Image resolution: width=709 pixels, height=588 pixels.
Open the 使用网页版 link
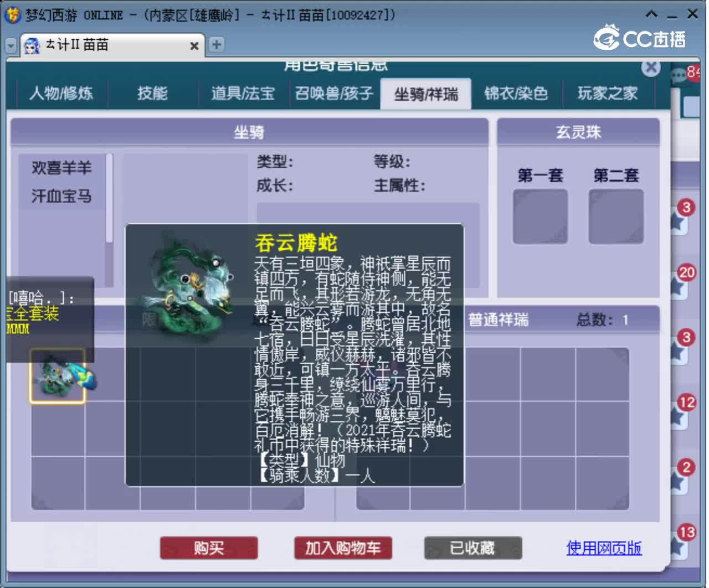(604, 548)
